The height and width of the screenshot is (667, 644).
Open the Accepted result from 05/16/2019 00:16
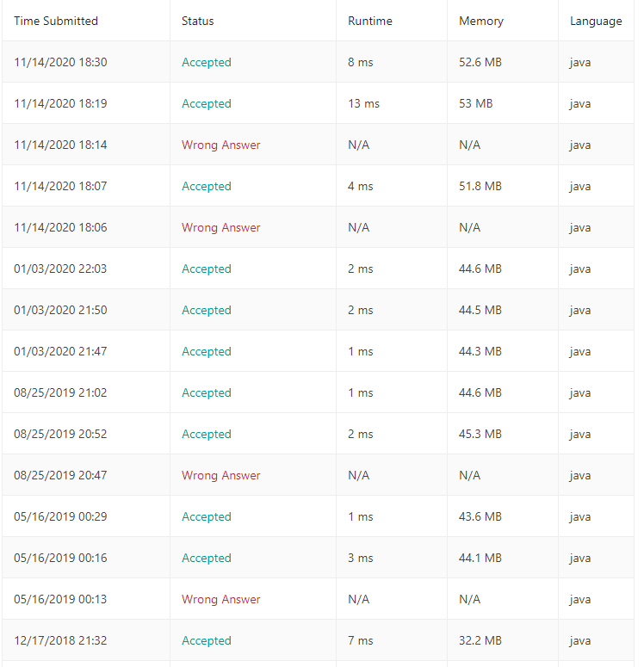pyautogui.click(x=207, y=558)
